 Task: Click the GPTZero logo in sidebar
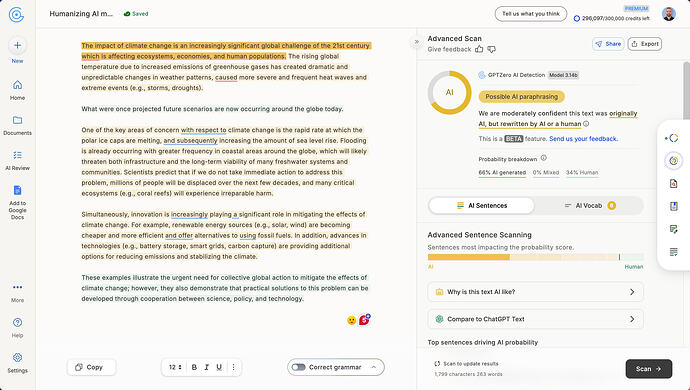pyautogui.click(x=16, y=15)
